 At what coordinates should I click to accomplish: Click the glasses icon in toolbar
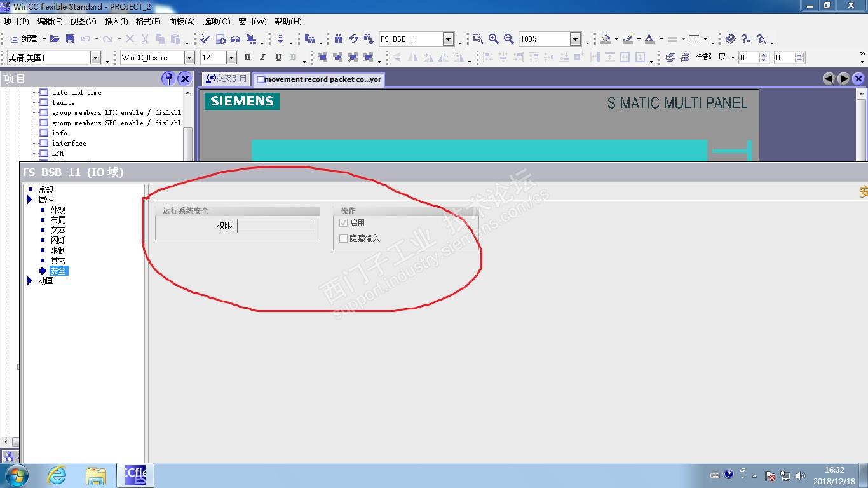(x=236, y=39)
